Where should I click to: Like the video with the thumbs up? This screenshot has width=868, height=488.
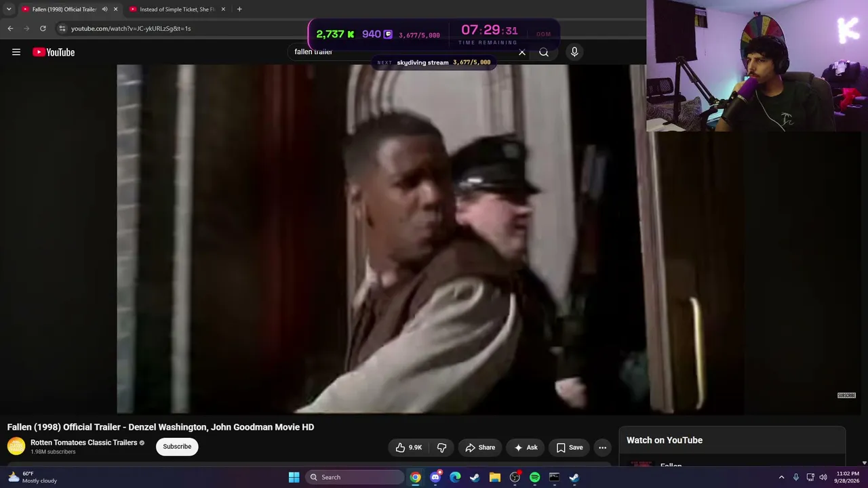click(x=408, y=447)
